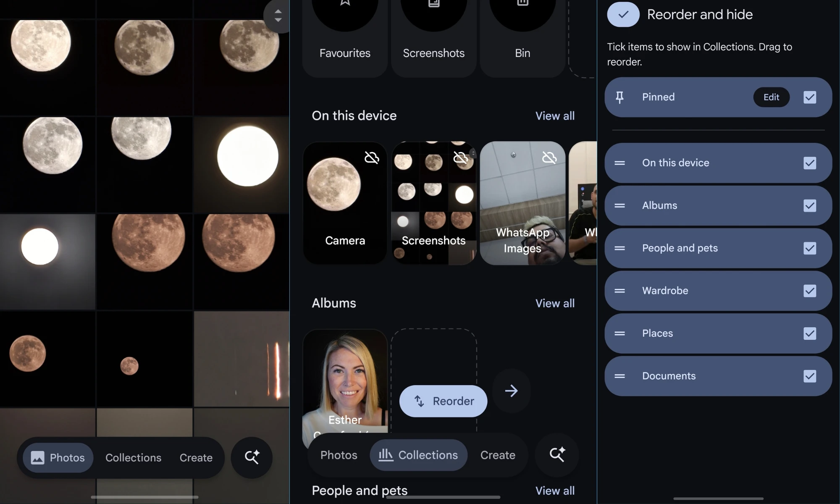The height and width of the screenshot is (504, 840).
Task: Confirm with Reorder and hide checkmark button
Action: pyautogui.click(x=623, y=14)
